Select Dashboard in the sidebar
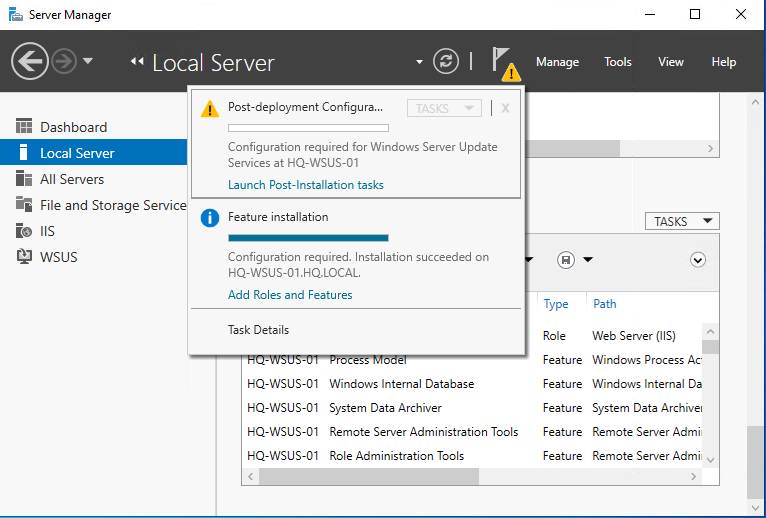This screenshot has height=518, width=766. pyautogui.click(x=73, y=127)
